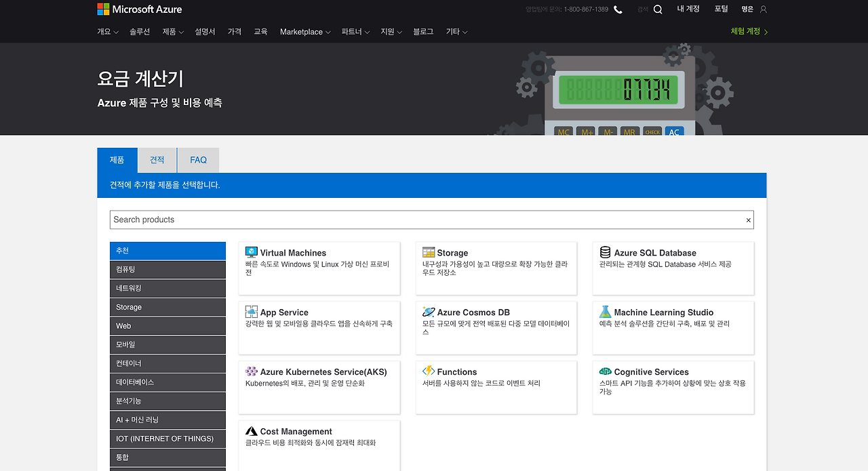Click the phone icon beside the sales number
Viewport: 868px width, 471px height.
[x=618, y=9]
